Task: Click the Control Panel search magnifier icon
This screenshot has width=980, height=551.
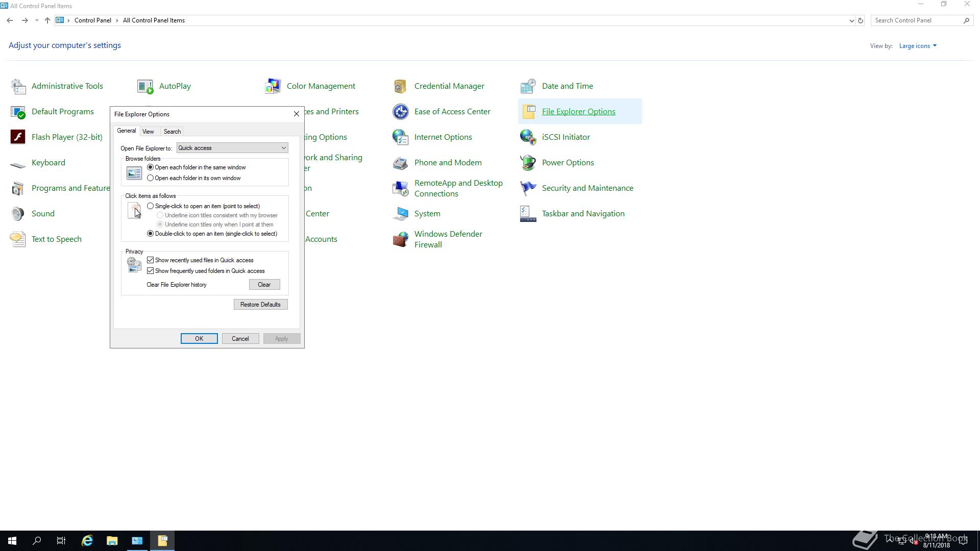Action: (966, 20)
